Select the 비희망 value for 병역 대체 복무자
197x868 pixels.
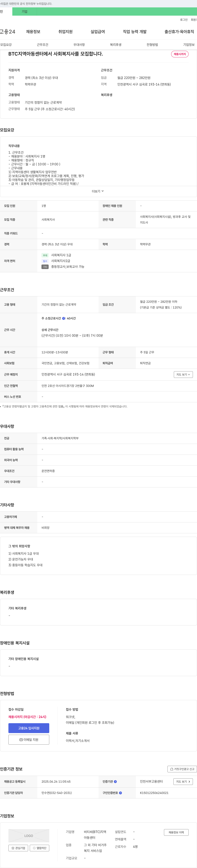pyautogui.click(x=45, y=528)
